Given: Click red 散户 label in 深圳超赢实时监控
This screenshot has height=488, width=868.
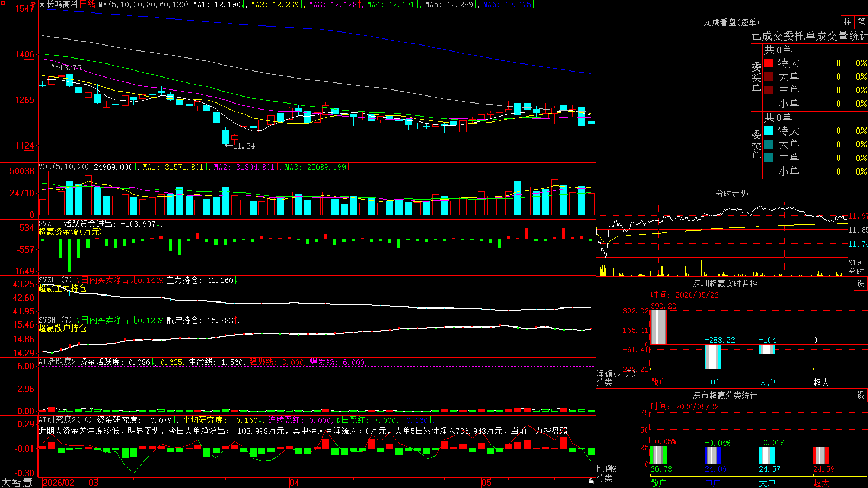Looking at the screenshot, I should (659, 382).
